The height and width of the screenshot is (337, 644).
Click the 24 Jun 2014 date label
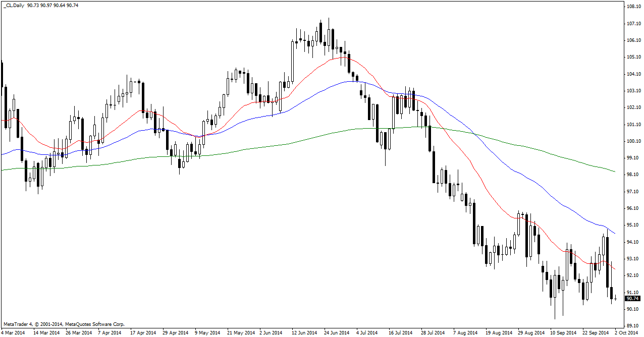tap(337, 333)
